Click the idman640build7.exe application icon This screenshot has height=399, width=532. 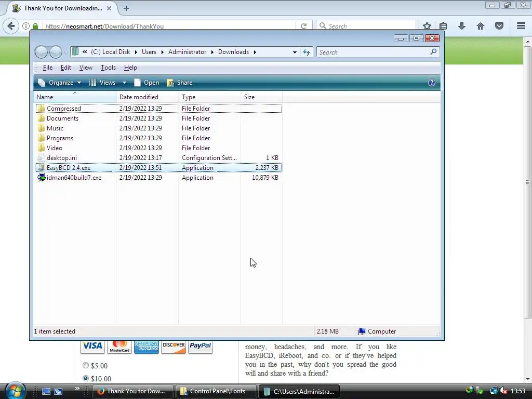[41, 178]
